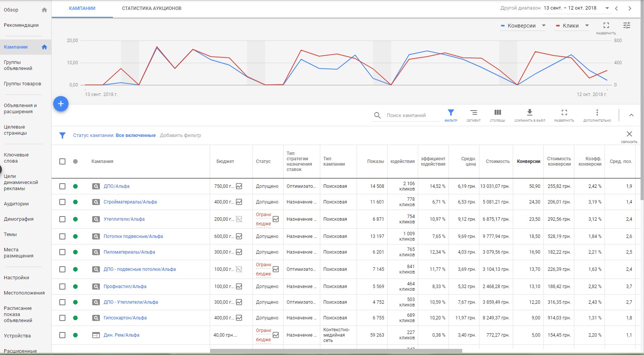The height and width of the screenshot is (355, 644).
Task: Click the horizontal scrollbar under the table
Action: coord(336,351)
